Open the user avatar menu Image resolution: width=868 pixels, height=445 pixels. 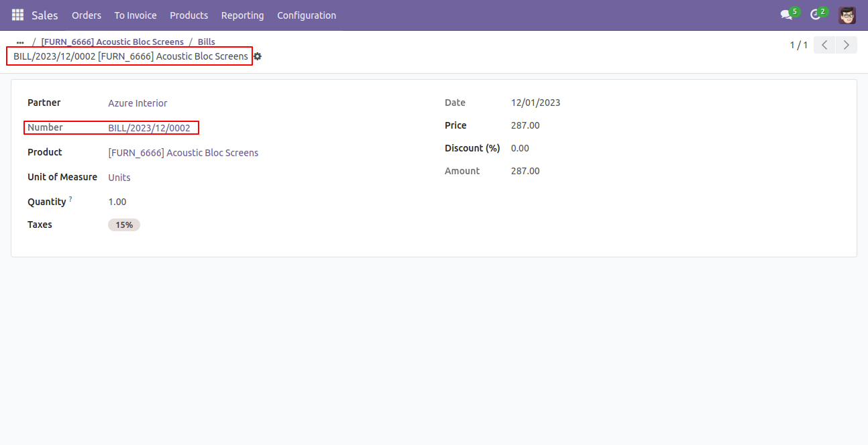847,15
